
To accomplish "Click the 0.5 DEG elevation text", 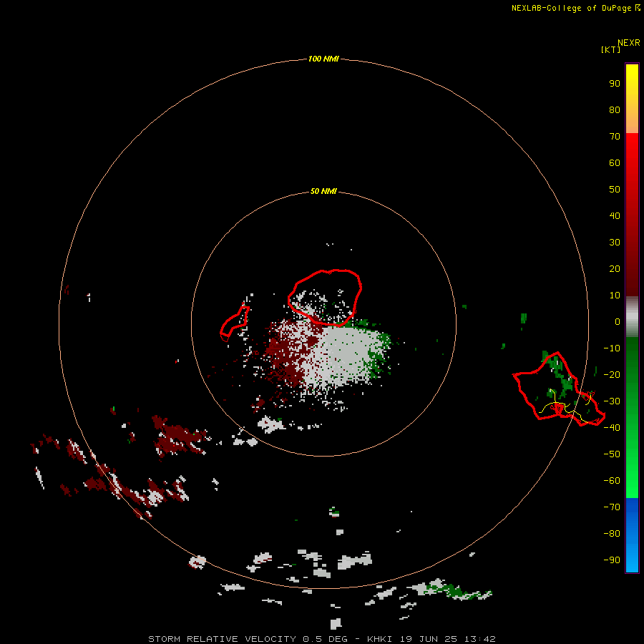I will 326,639.
